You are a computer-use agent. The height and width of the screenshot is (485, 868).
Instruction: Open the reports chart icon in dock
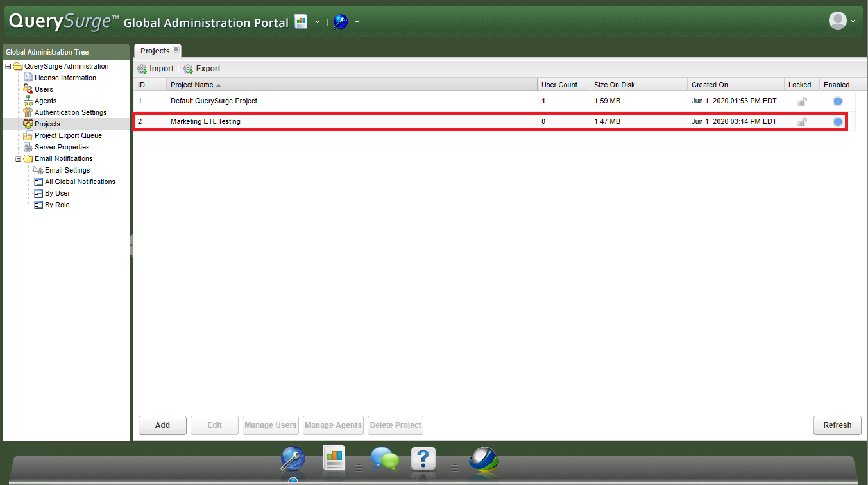[x=334, y=458]
